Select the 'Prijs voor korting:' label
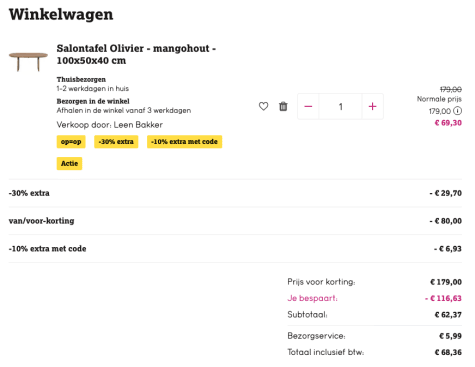The width and height of the screenshot is (475, 367). (x=321, y=282)
